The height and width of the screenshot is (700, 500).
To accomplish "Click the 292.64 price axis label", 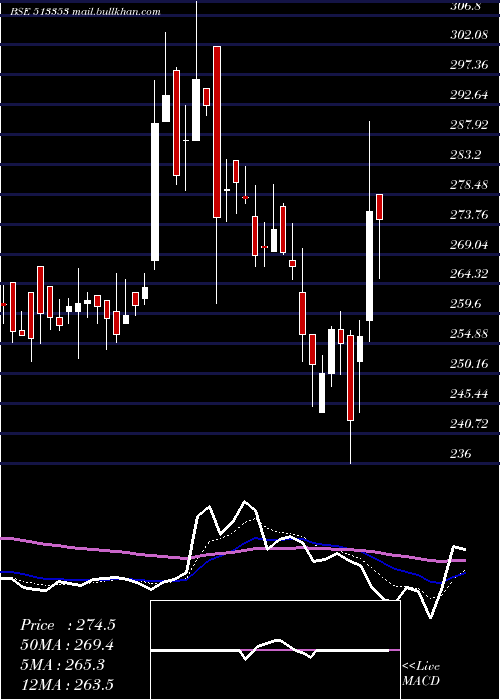I will coord(469,95).
